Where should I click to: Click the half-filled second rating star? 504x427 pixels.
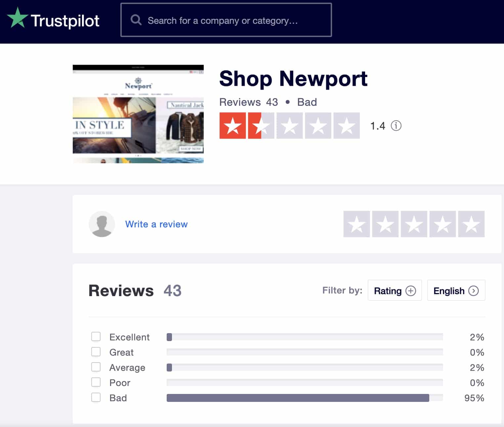tap(261, 126)
